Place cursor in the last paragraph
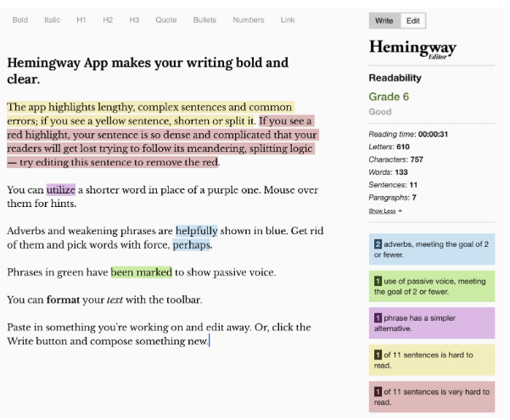510x420 pixels. (159, 334)
